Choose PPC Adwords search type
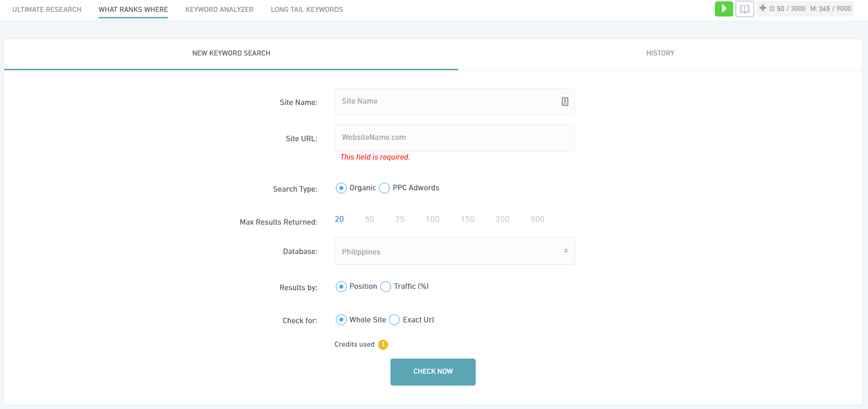The image size is (868, 409). (x=385, y=188)
